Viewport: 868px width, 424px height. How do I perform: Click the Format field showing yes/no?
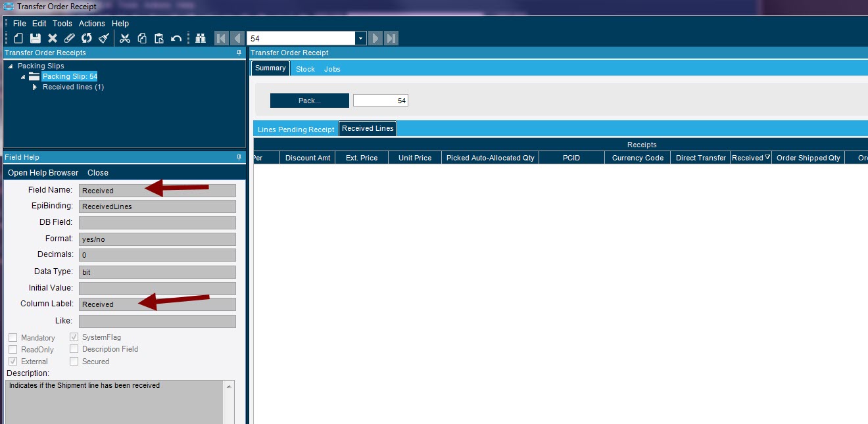tap(157, 239)
